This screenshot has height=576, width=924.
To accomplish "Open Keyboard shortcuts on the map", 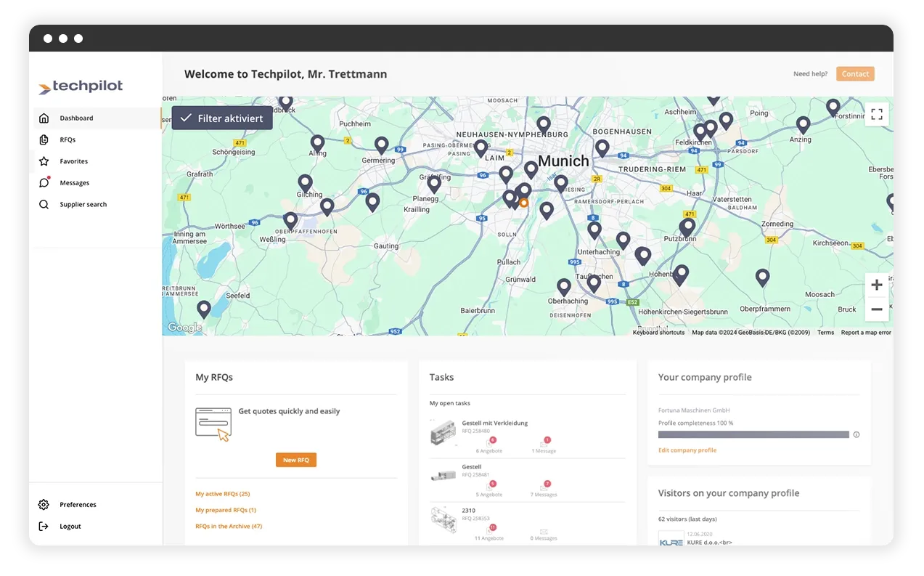I will (x=658, y=333).
